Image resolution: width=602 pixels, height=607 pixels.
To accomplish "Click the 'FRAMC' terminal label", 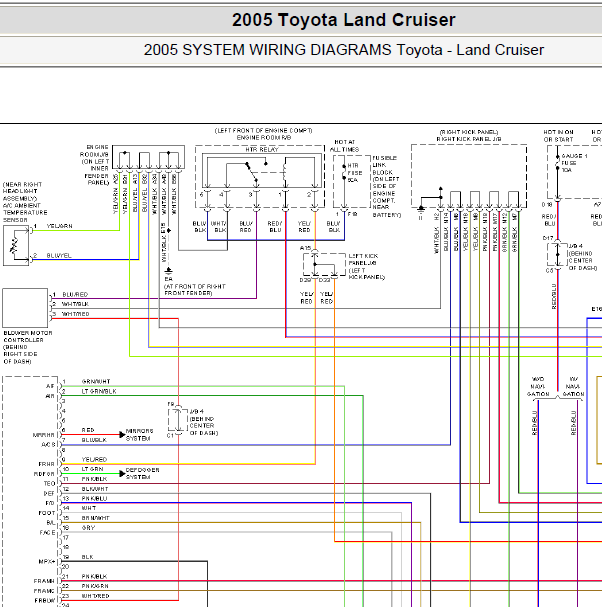I will click(x=44, y=591).
